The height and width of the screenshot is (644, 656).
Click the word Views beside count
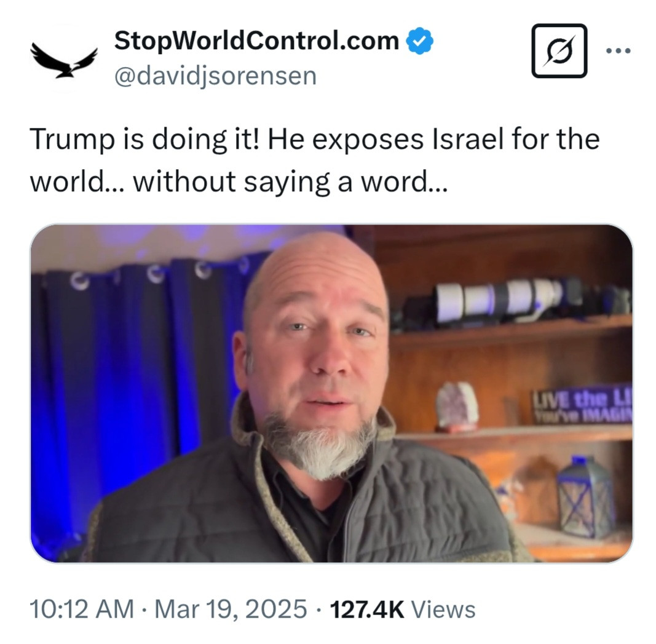click(x=444, y=610)
